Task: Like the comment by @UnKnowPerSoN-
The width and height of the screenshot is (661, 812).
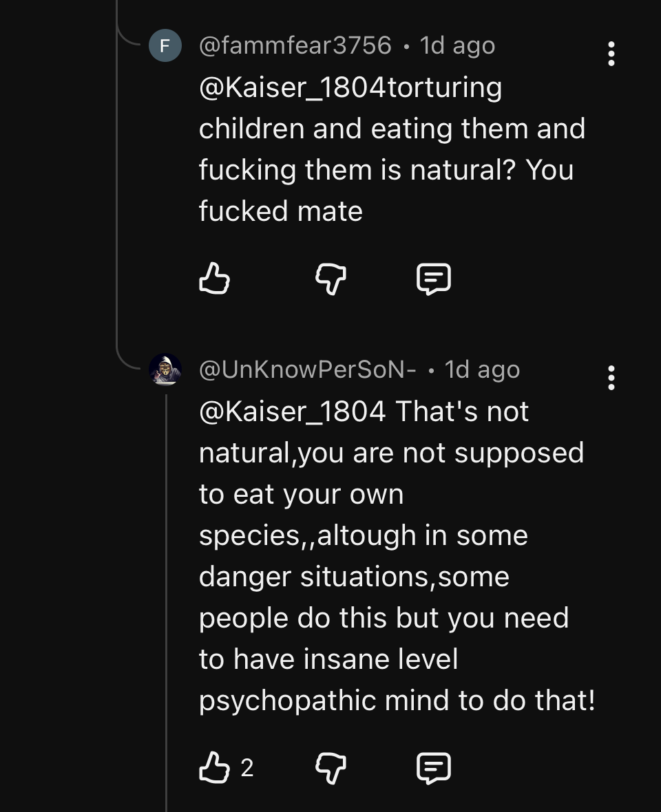Action: 213,767
